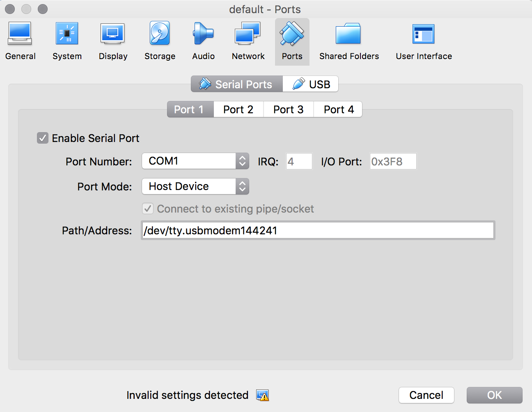Switch to the Port 2 tab
Screen dimensions: 532x412
click(x=238, y=109)
